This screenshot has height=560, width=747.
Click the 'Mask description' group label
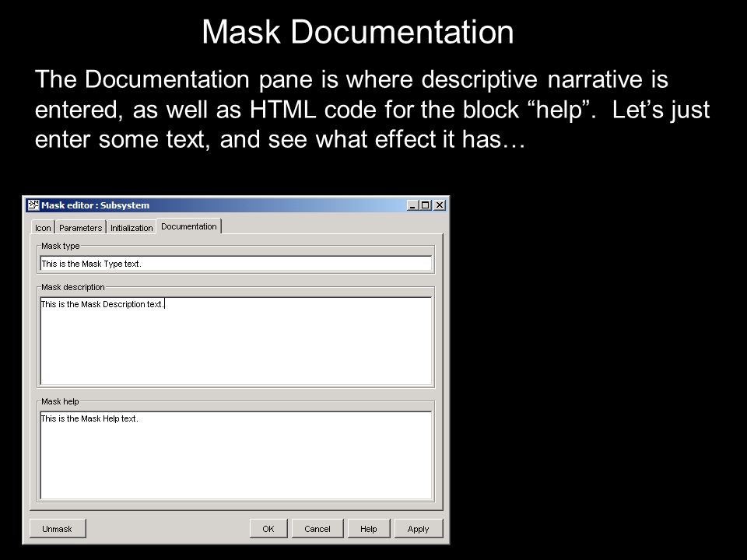[73, 287]
